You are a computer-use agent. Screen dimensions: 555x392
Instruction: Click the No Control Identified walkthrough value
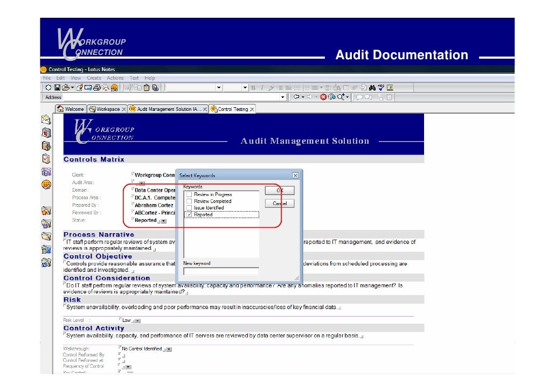(142, 348)
